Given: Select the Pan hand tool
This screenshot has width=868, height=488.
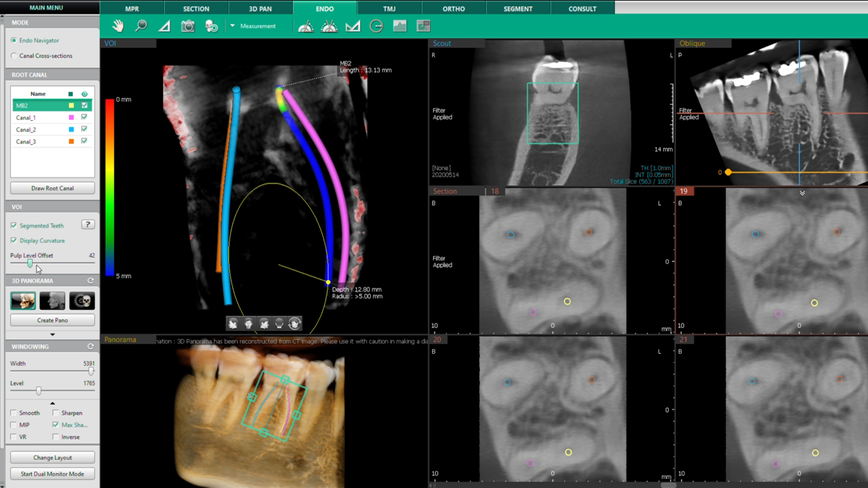Looking at the screenshot, I should click(118, 26).
